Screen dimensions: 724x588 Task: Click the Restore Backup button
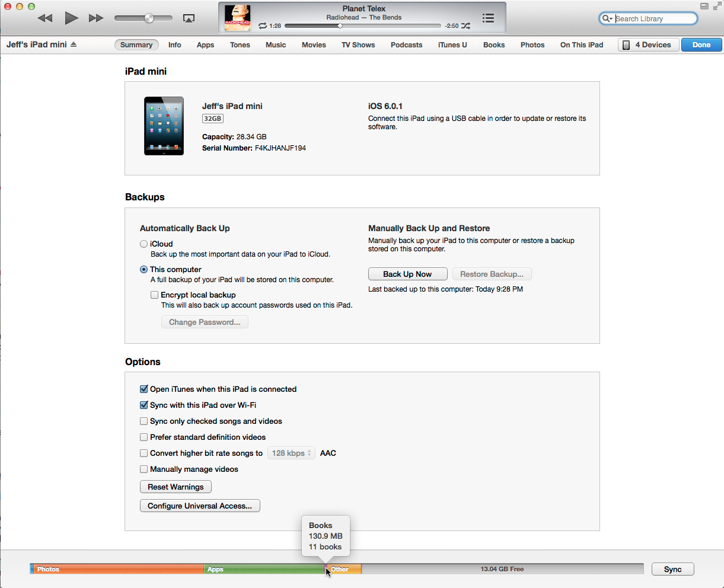[492, 274]
